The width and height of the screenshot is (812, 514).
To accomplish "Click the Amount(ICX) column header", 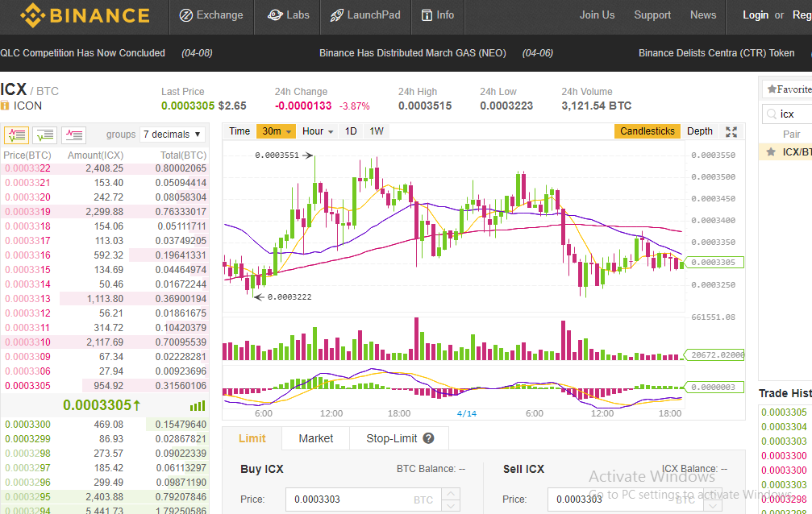I will (95, 155).
